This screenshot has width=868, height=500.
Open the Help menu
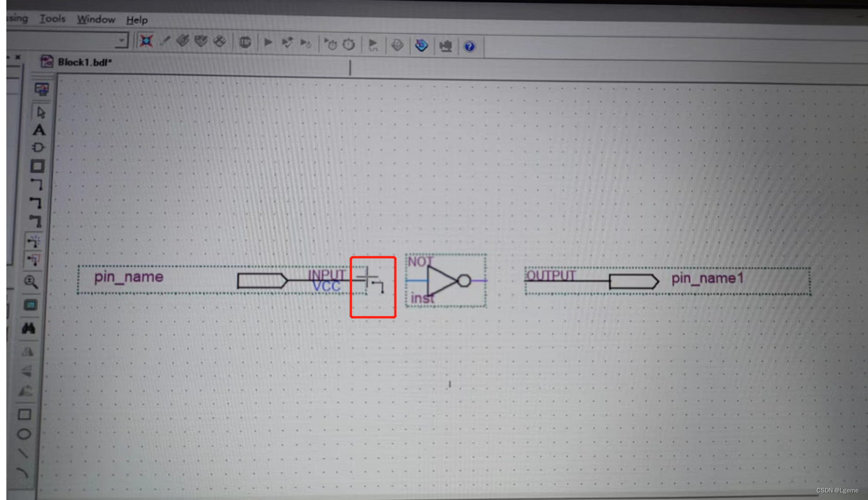pos(137,19)
